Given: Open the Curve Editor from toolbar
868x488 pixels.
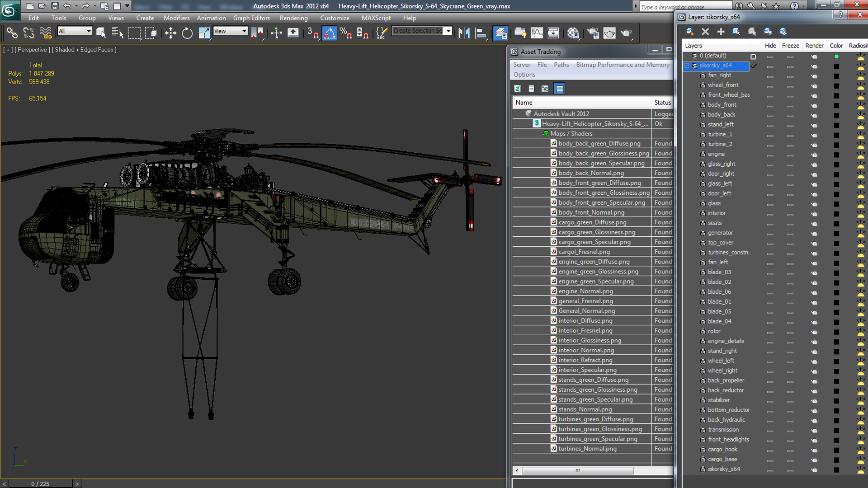Looking at the screenshot, I should (537, 33).
